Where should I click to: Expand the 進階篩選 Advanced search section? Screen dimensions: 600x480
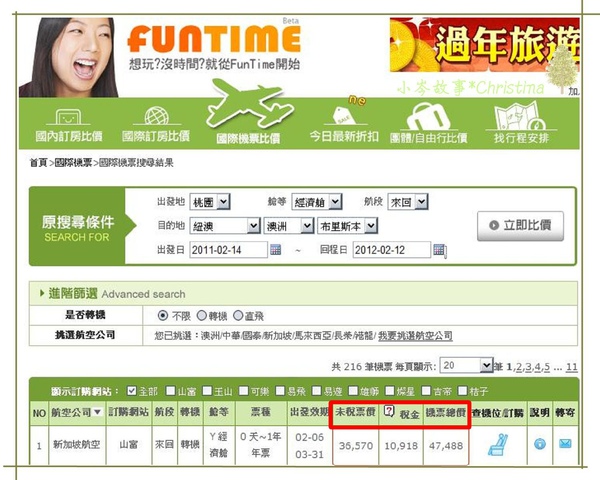point(113,294)
